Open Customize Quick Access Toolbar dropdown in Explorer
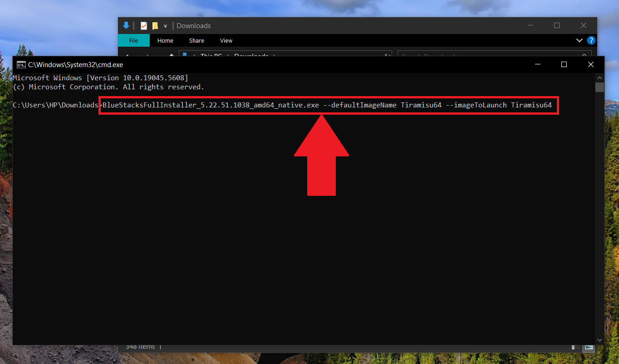This screenshot has width=619, height=364. [x=166, y=26]
